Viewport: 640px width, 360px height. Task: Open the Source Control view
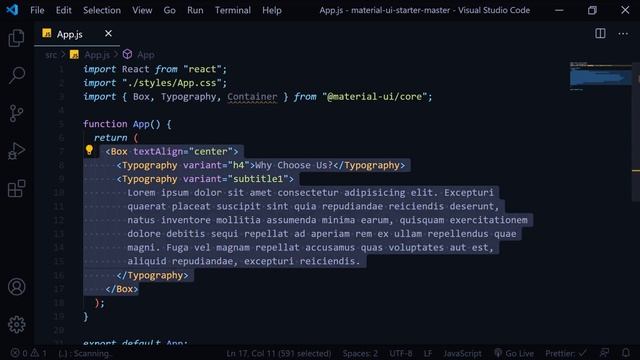click(x=16, y=113)
